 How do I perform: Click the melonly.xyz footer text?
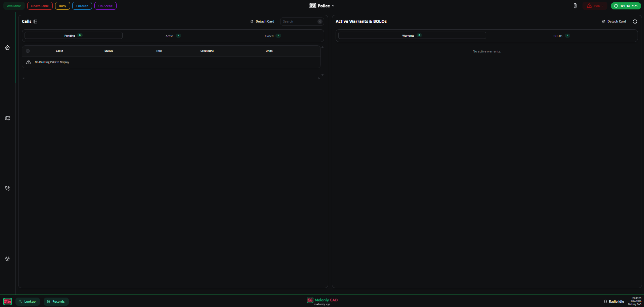(x=322, y=304)
